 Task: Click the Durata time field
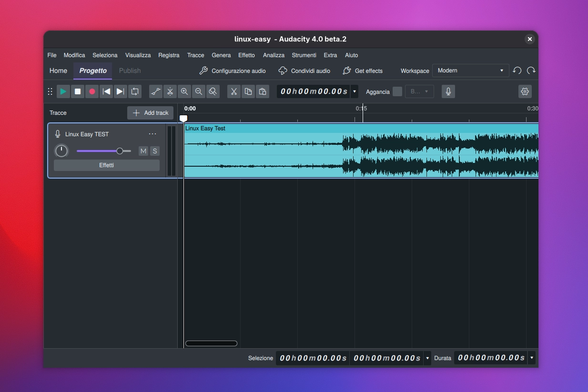(x=491, y=358)
